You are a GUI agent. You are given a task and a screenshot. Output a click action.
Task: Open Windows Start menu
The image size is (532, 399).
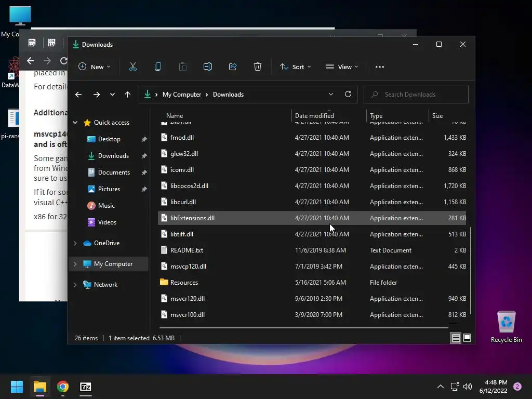(17, 387)
